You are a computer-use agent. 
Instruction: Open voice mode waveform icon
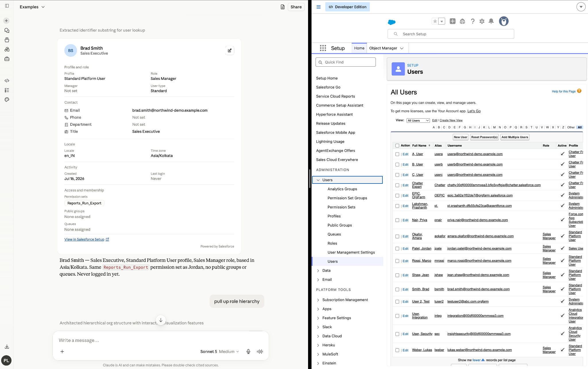(x=260, y=351)
